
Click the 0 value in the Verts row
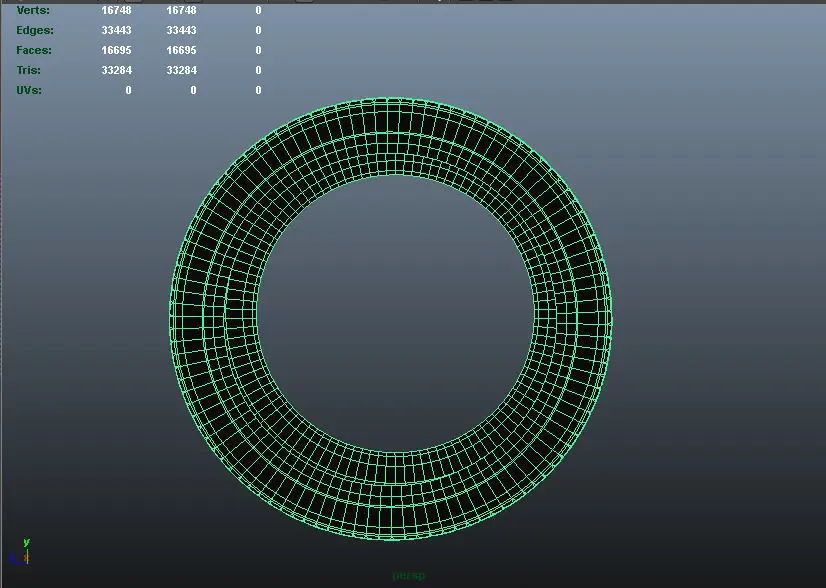258,10
